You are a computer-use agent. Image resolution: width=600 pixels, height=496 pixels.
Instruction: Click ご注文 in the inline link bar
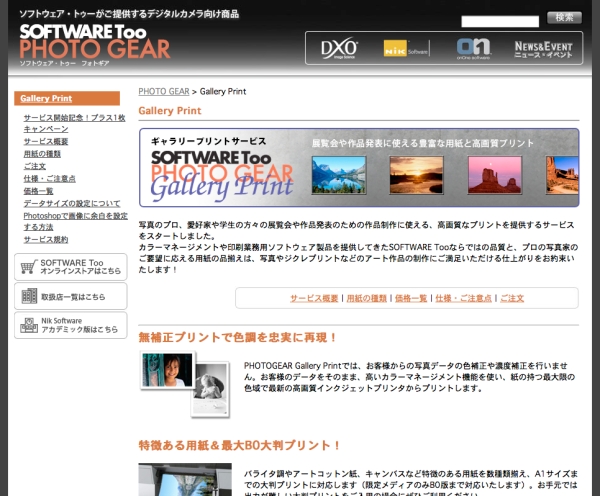(511, 298)
